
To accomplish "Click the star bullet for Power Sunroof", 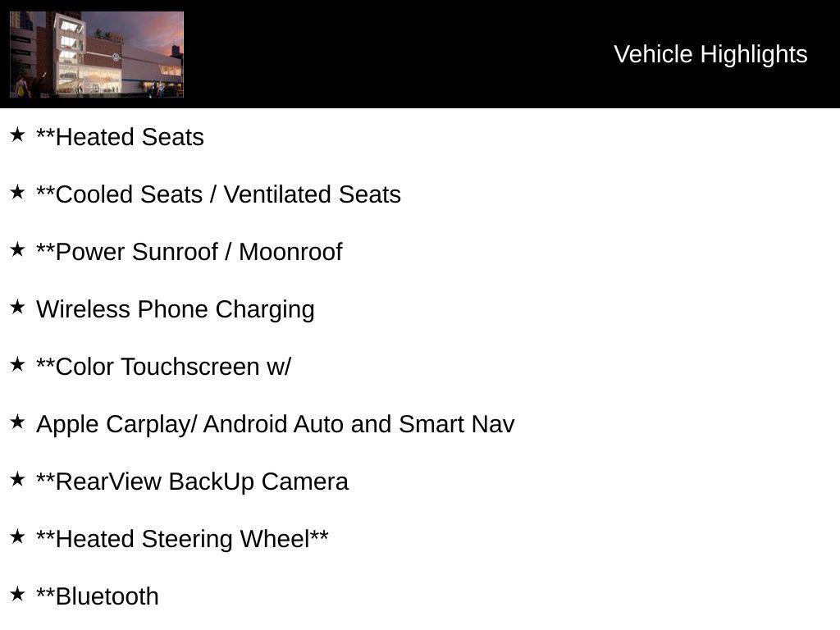I will click(x=17, y=249).
